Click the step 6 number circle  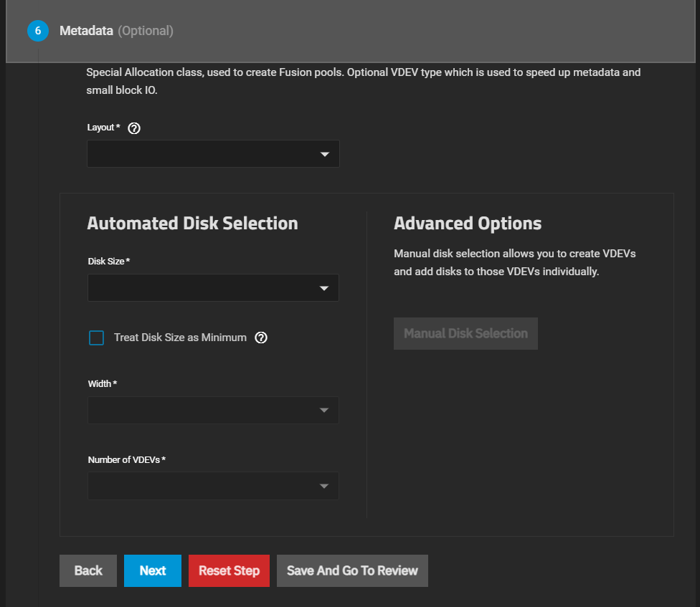click(x=37, y=31)
